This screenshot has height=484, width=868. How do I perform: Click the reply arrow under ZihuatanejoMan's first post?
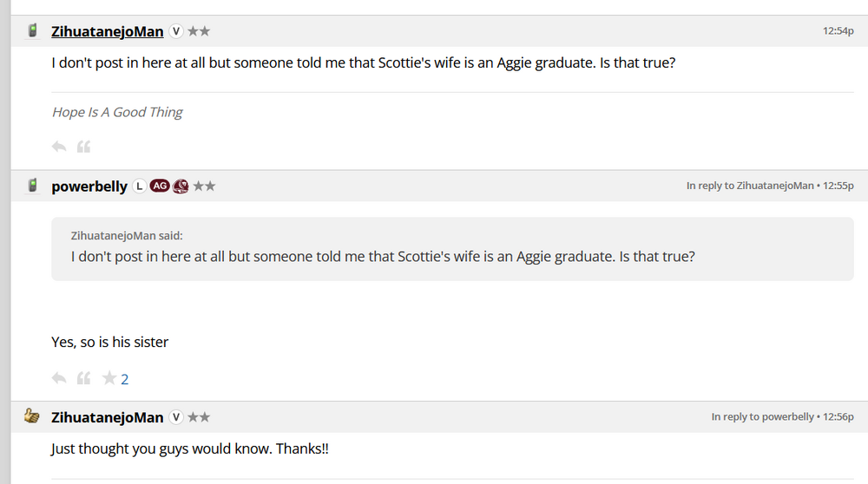(59, 147)
